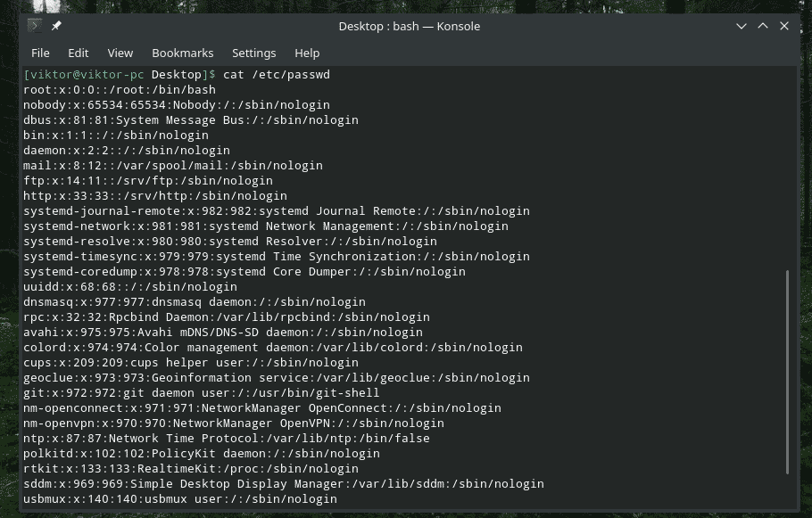Click the 'rtkit:x:133:133' line
The width and height of the screenshot is (812, 518).
pos(191,468)
